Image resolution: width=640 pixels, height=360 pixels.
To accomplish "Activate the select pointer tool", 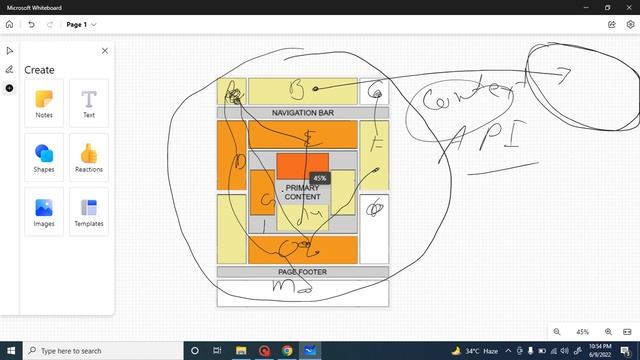I will point(10,51).
